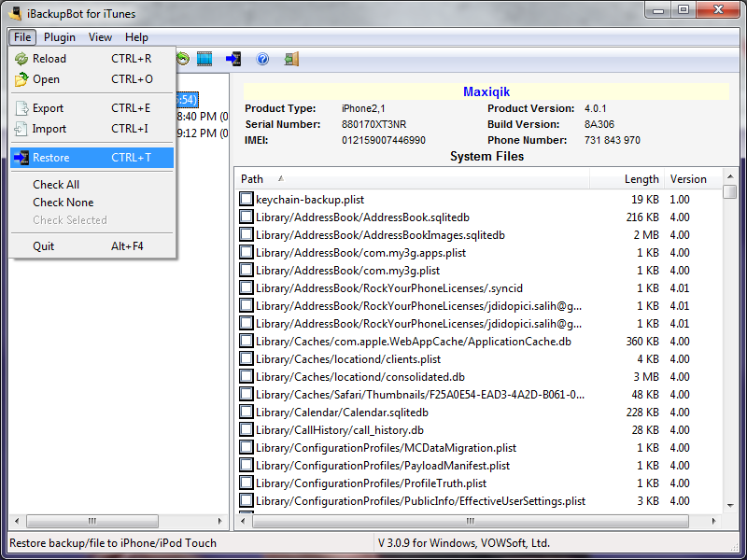The image size is (747, 560).
Task: Sort file list by Length column header
Action: tap(627, 179)
